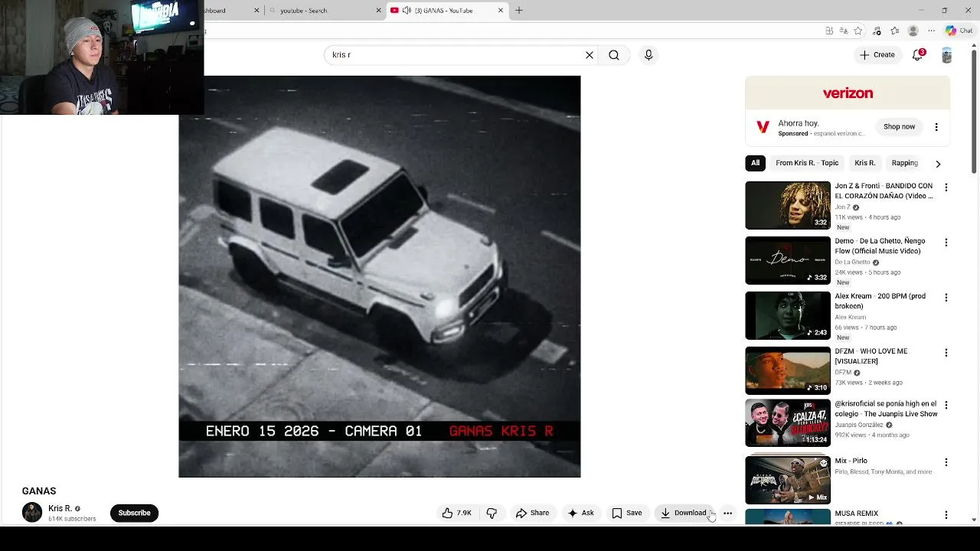Open the Kris R. channel name link
Image resolution: width=980 pixels, height=551 pixels.
point(60,508)
